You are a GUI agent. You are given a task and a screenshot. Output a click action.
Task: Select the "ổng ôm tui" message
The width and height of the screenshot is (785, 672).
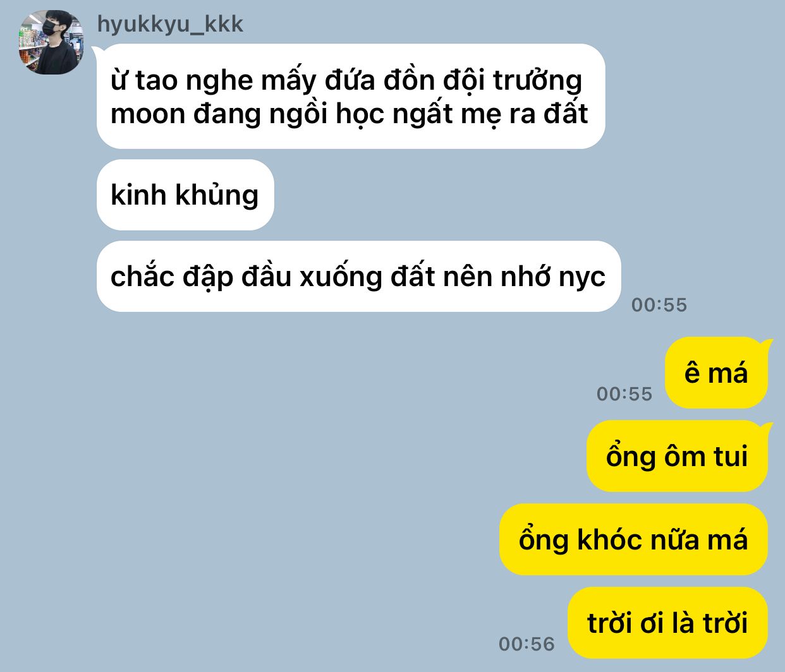tap(677, 456)
